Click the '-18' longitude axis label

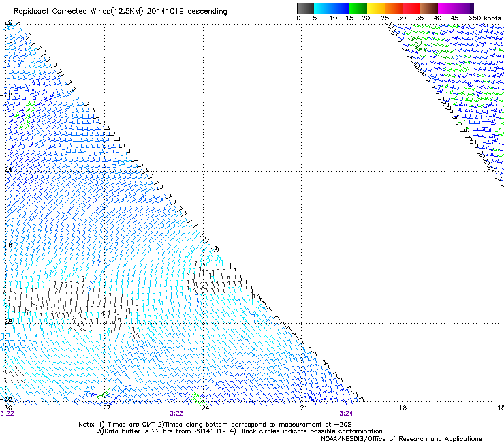coord(400,408)
